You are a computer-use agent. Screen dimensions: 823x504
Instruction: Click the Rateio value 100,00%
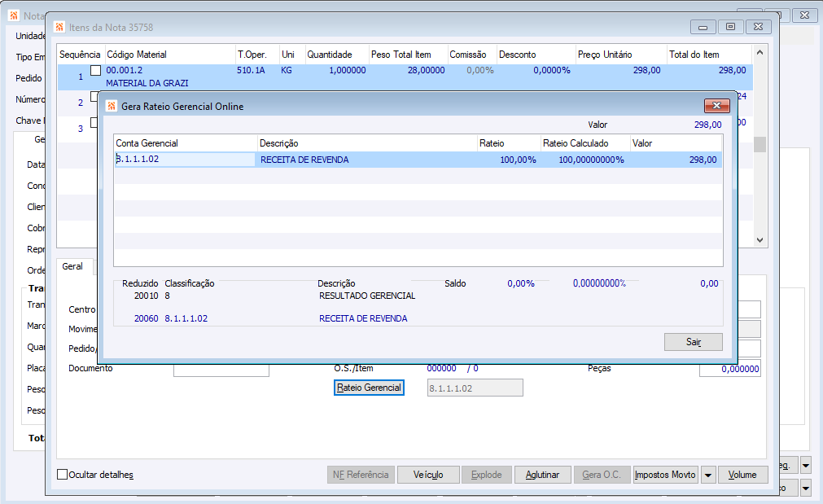pos(518,160)
